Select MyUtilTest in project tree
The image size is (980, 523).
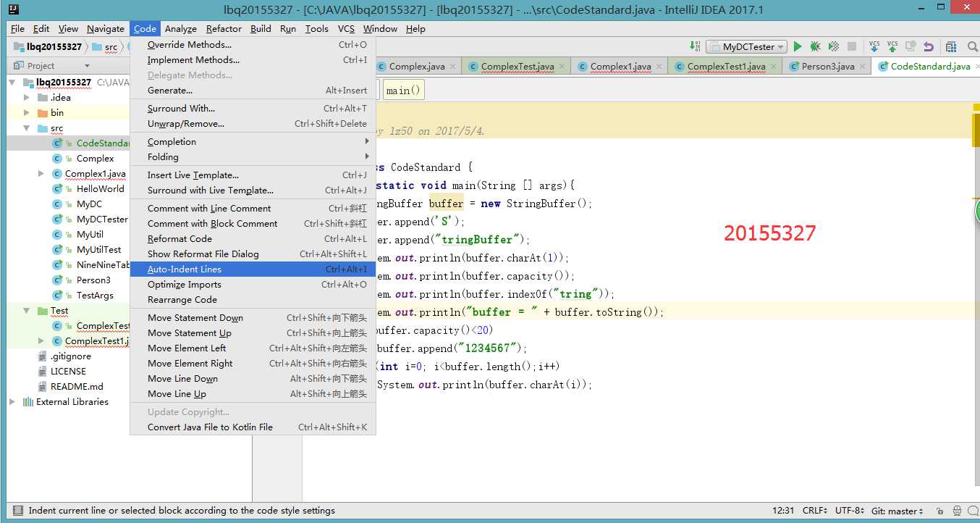(98, 250)
